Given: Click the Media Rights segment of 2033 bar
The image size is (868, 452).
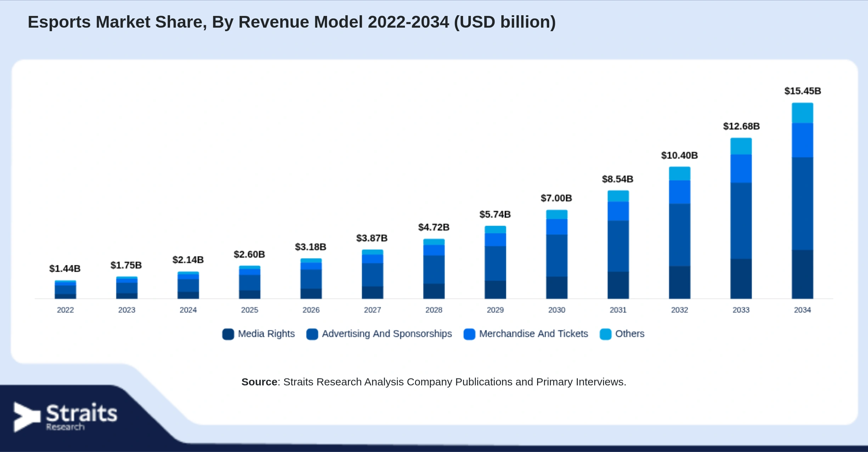Looking at the screenshot, I should (x=741, y=279).
